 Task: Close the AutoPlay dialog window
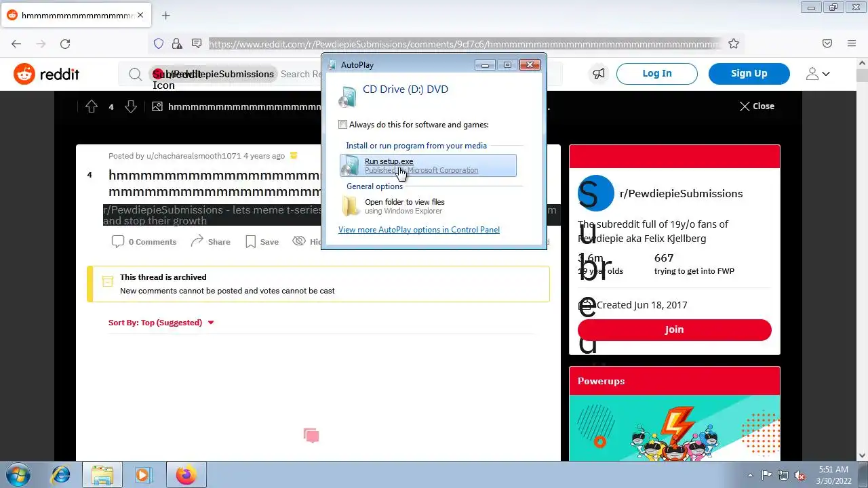(530, 65)
